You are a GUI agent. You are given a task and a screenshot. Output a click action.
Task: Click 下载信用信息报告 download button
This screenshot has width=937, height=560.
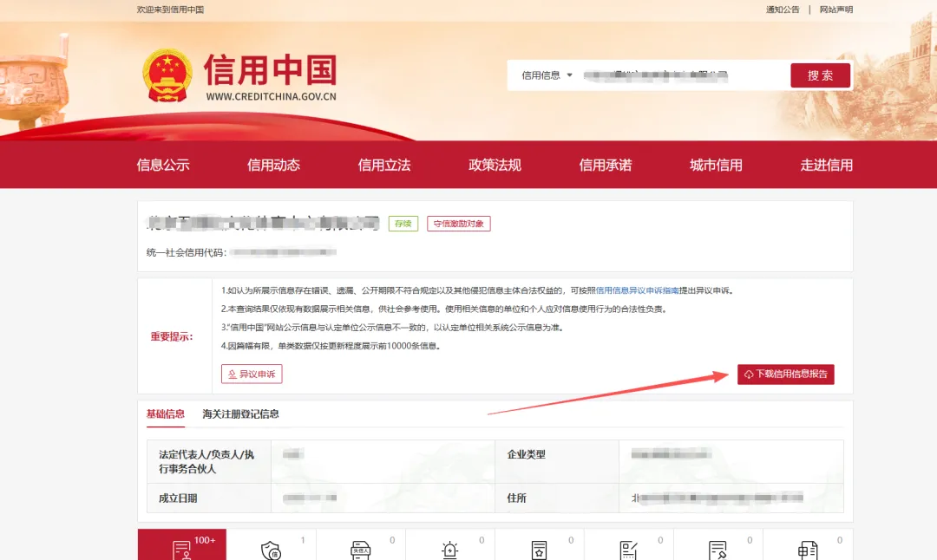click(786, 374)
